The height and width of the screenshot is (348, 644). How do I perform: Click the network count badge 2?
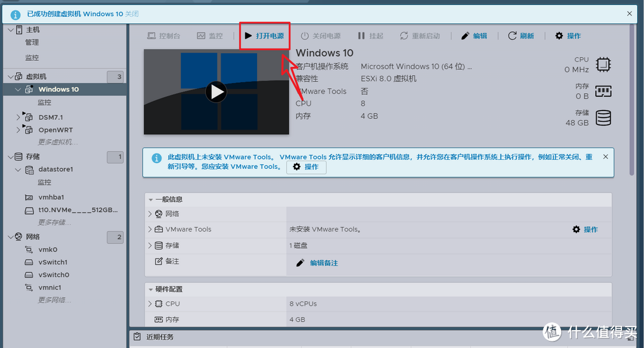(115, 237)
